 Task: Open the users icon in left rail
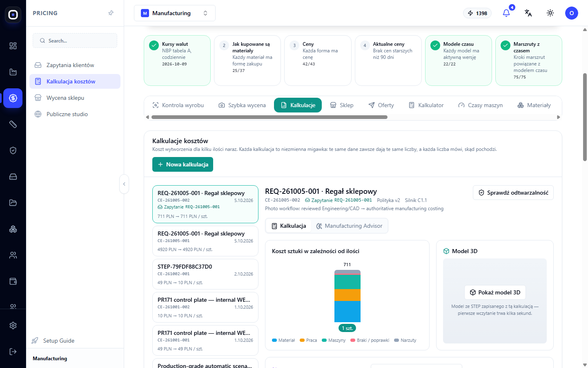pyautogui.click(x=13, y=255)
